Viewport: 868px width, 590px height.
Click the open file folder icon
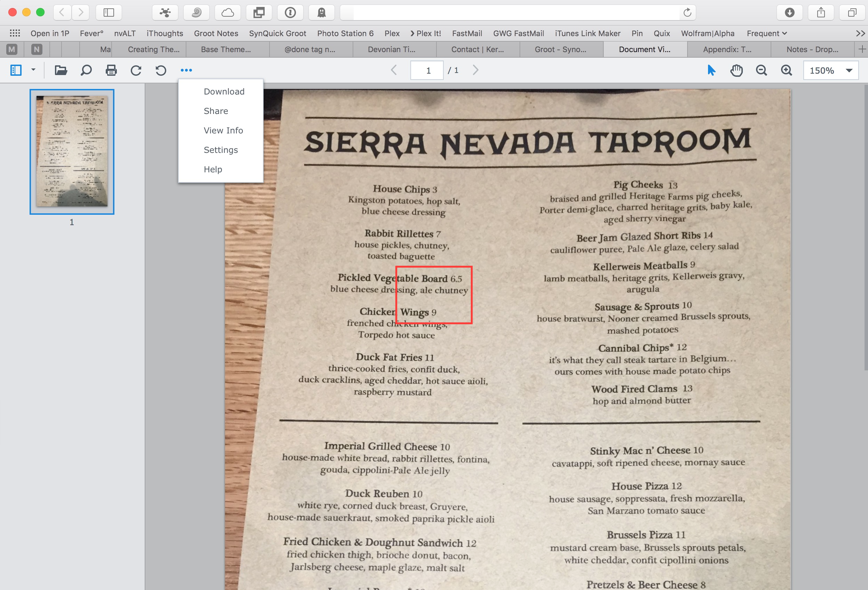coord(61,70)
